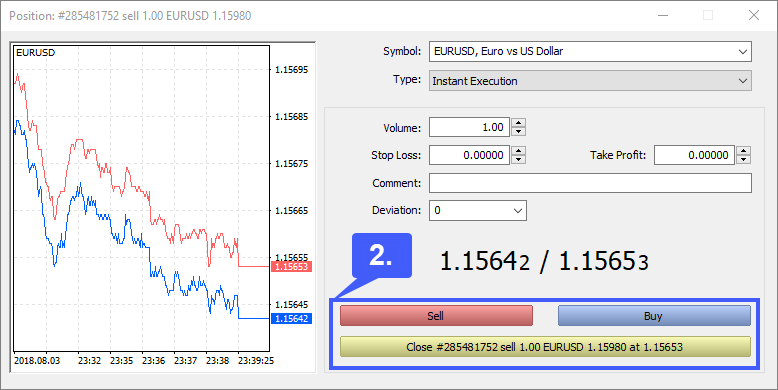Click the red Sell button
778x390 pixels.
pyautogui.click(x=436, y=316)
